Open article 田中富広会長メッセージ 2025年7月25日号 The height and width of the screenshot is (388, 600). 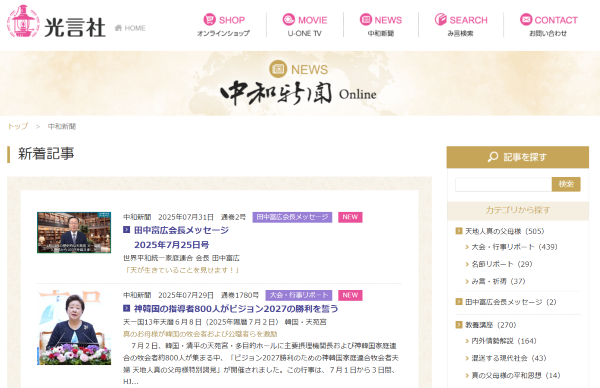(181, 237)
